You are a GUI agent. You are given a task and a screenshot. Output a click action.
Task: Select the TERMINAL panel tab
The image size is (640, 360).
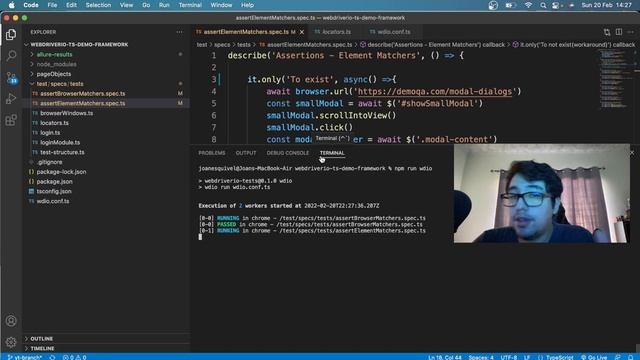(332, 153)
